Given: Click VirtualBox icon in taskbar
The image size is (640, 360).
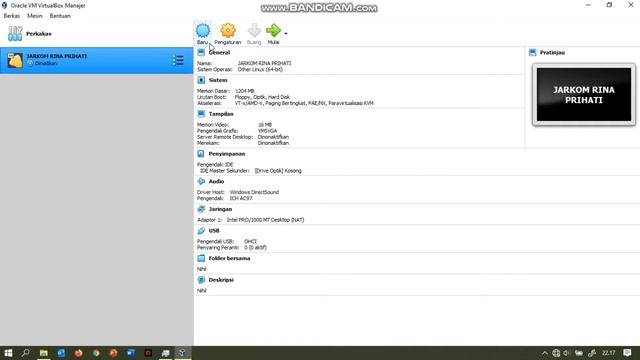Looking at the screenshot, I should 182,353.
